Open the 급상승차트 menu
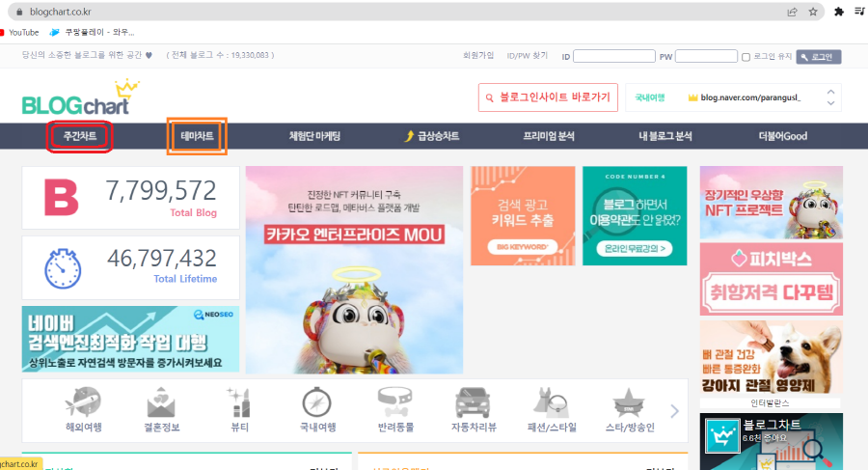The width and height of the screenshot is (868, 470). (x=432, y=136)
